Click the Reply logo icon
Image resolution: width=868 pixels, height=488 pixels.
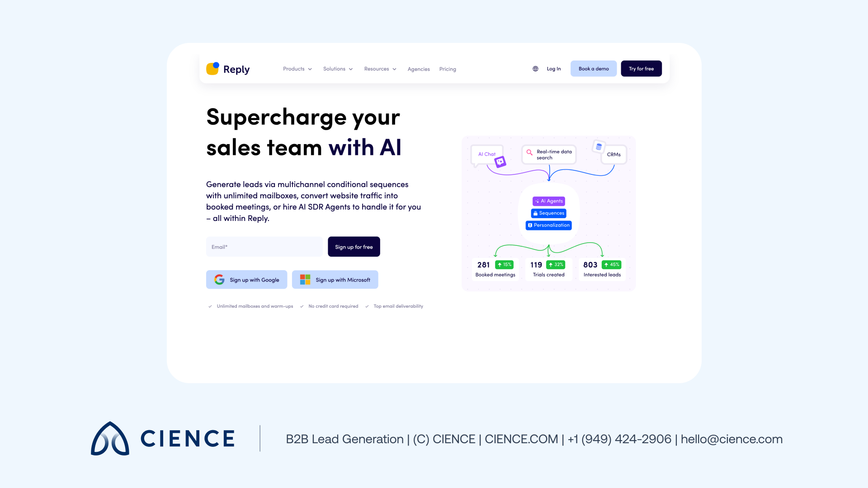point(213,69)
